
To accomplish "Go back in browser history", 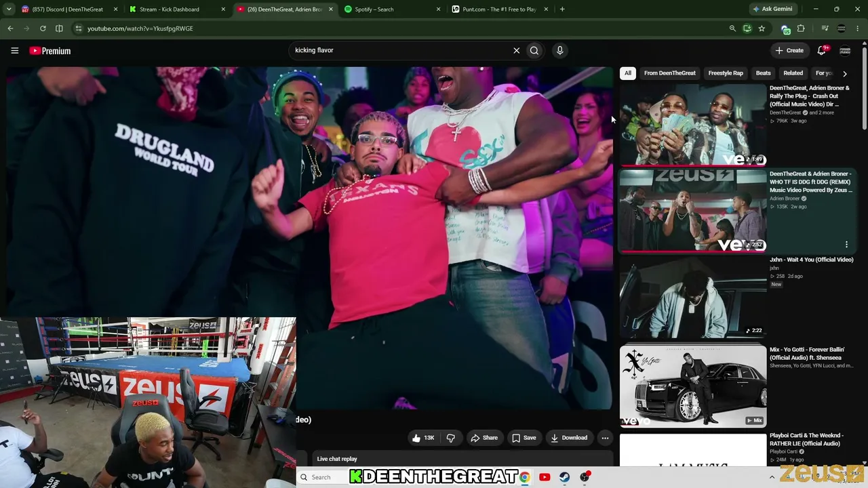I will tap(10, 28).
